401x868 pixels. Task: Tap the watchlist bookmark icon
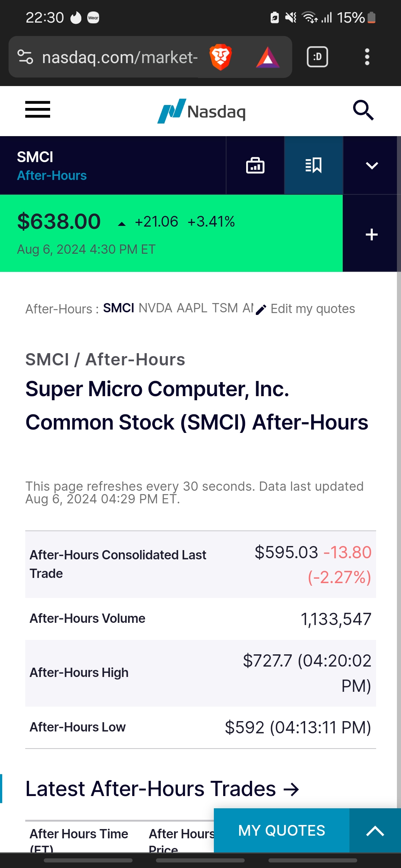[x=313, y=165]
